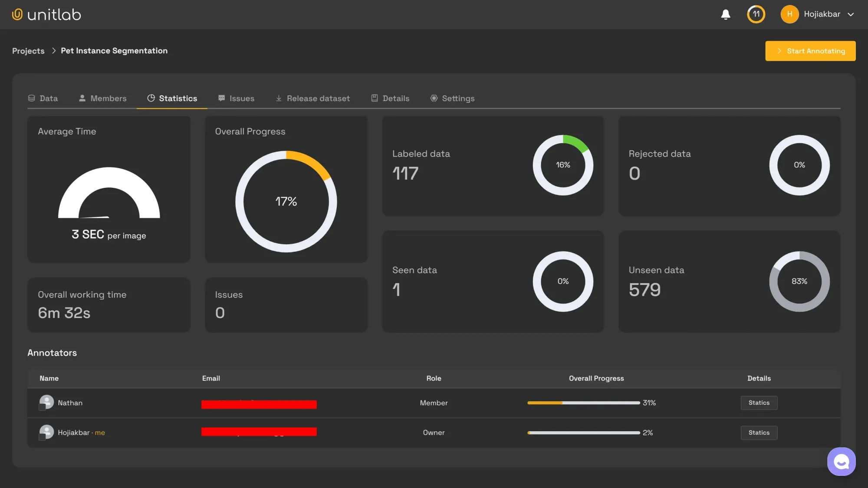Open the Projects breadcrumb chevron
This screenshot has height=488, width=868.
pyautogui.click(x=53, y=50)
